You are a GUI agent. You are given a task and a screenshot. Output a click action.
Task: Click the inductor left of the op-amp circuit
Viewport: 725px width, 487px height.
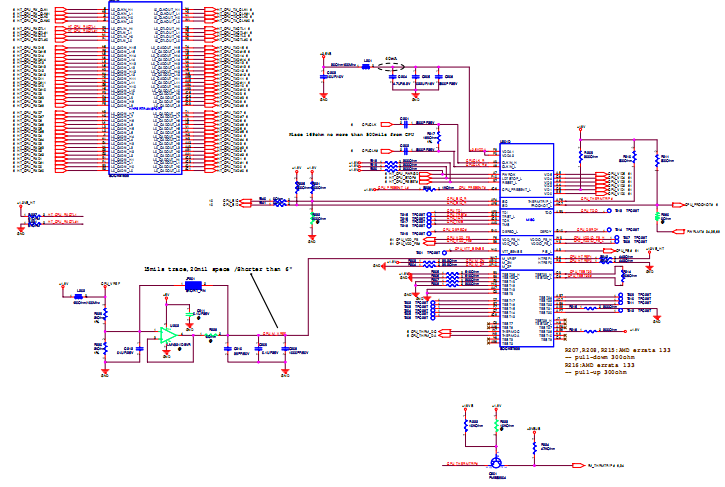pos(80,297)
